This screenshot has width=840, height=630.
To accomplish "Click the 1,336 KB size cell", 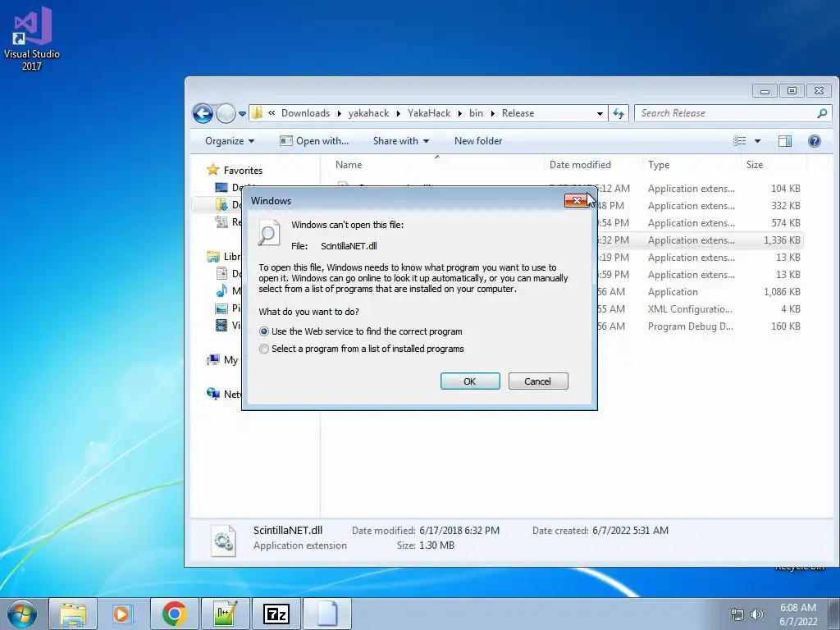I will [782, 240].
